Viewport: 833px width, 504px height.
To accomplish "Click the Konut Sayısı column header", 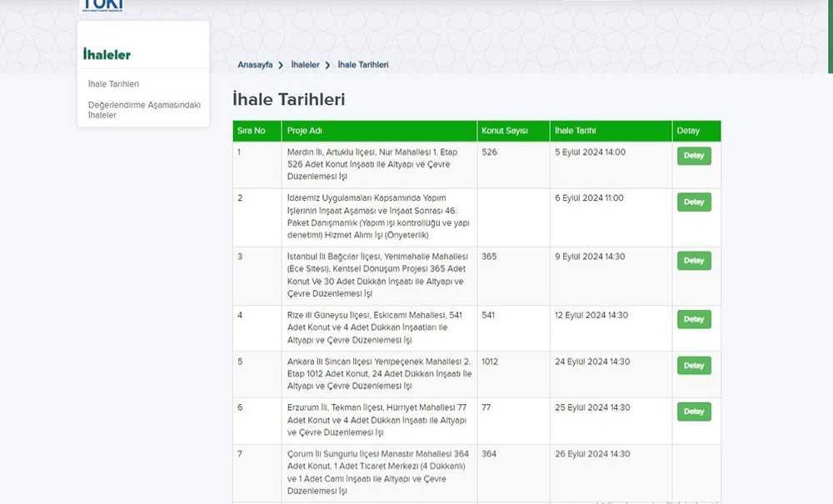I will [505, 131].
